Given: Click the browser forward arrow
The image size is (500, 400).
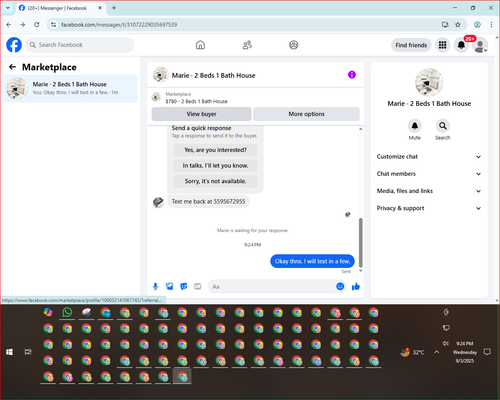Looking at the screenshot, I should 22,24.
